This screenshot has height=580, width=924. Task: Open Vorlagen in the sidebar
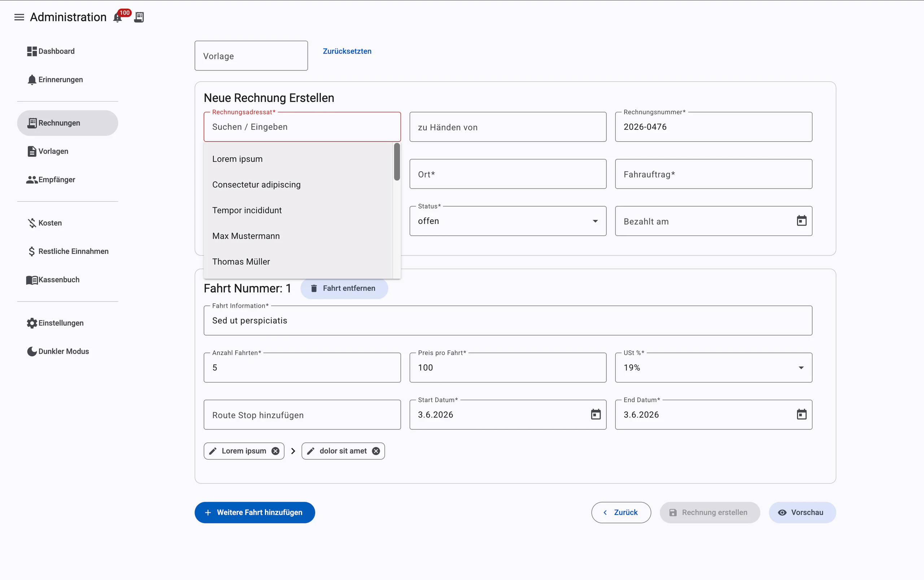[67, 152]
